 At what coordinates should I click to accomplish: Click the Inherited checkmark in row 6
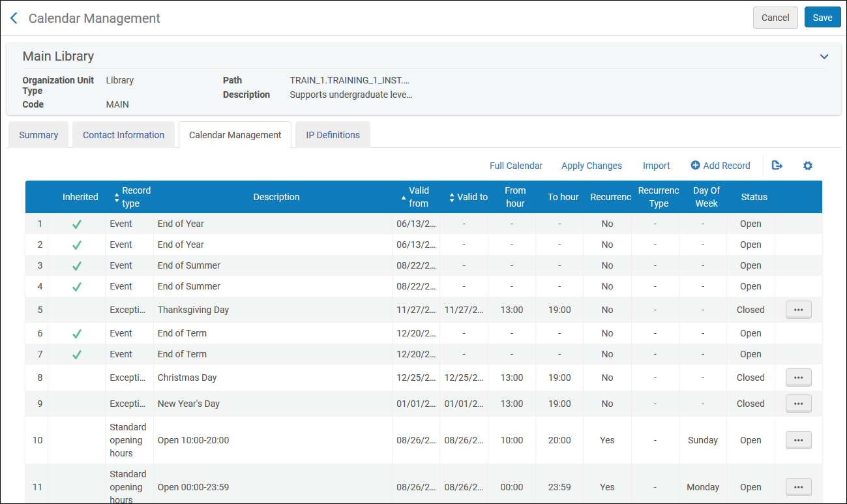coord(76,333)
